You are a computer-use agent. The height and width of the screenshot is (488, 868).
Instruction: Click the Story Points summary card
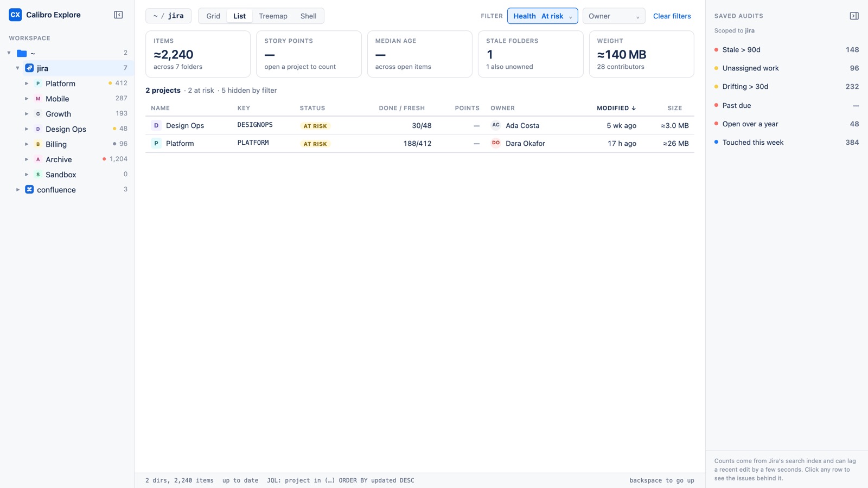click(x=309, y=54)
